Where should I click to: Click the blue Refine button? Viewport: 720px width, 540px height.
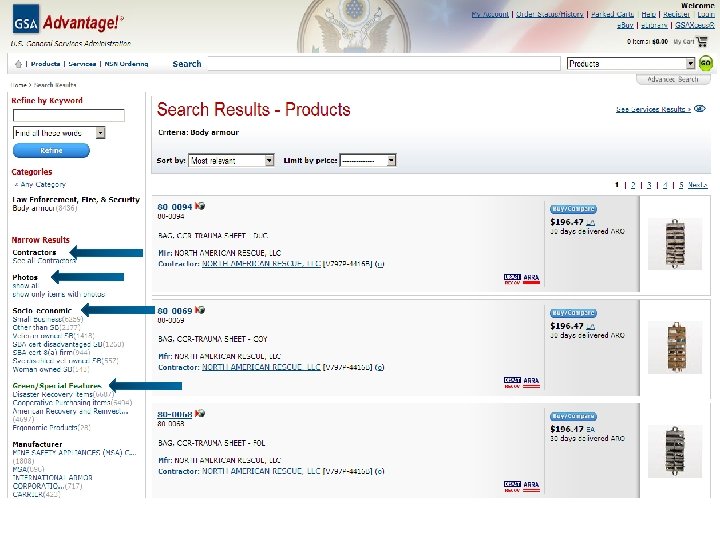[x=51, y=151]
